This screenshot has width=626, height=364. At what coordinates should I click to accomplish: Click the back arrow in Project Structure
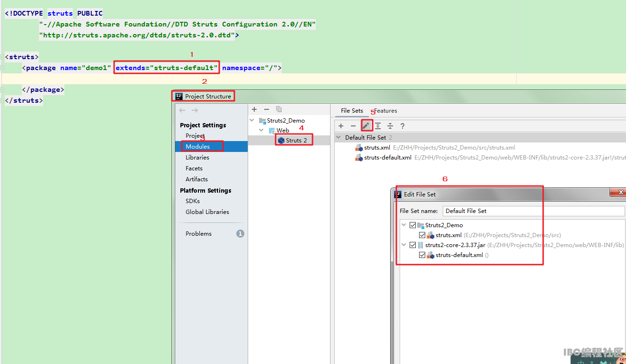pos(182,110)
